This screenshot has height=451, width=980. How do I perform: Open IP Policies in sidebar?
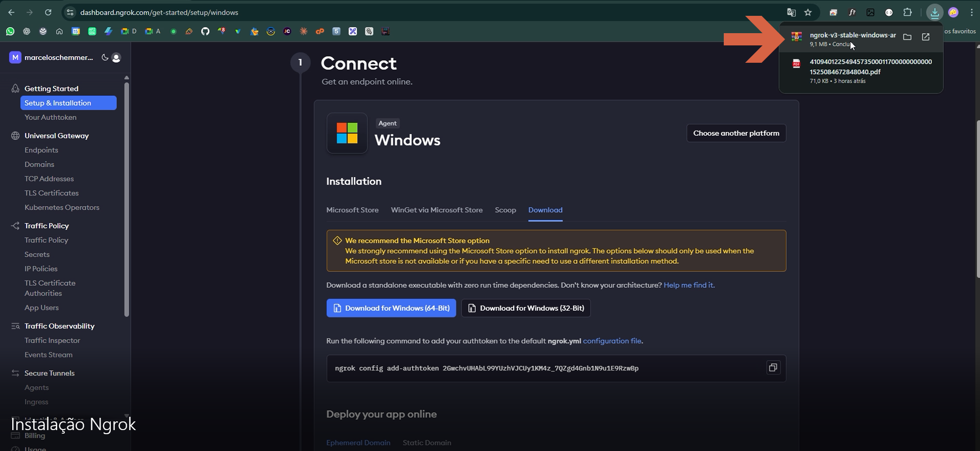(41, 268)
